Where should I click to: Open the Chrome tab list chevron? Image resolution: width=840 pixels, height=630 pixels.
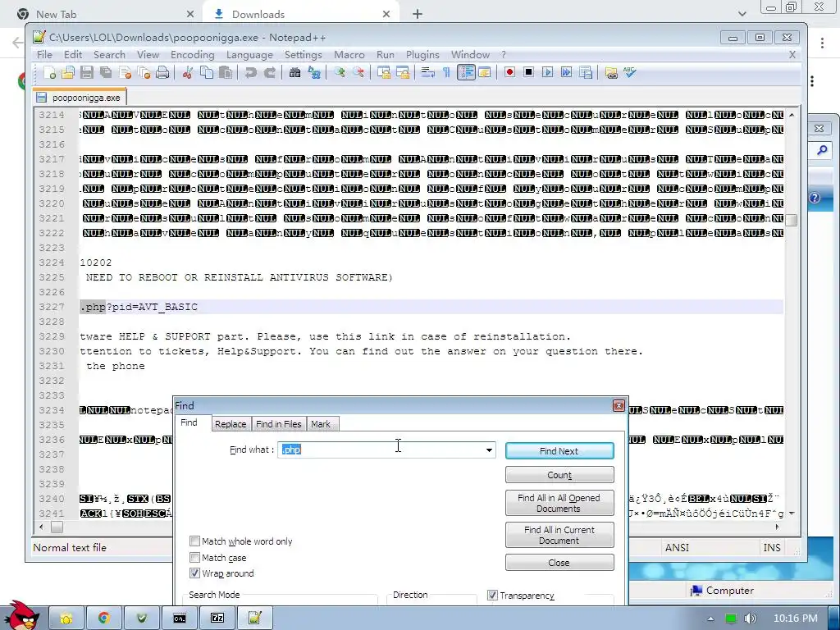[742, 14]
